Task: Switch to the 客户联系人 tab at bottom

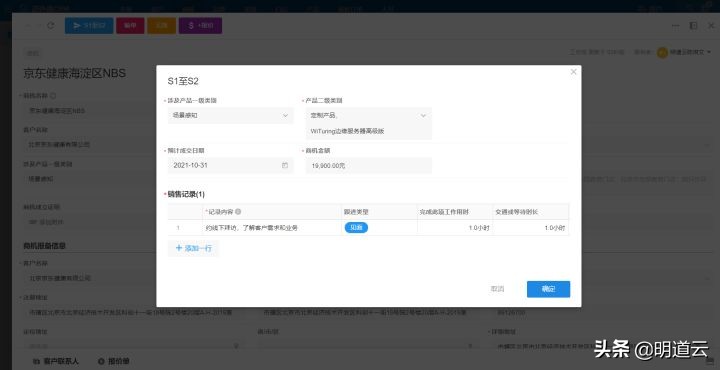Action: (56, 361)
